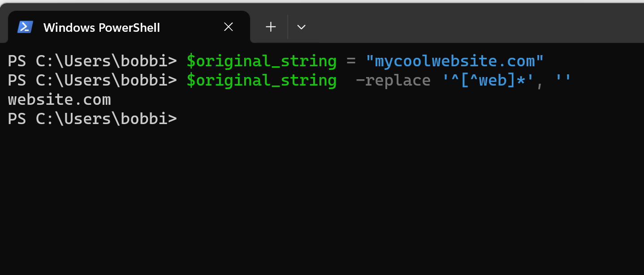The image size is (644, 275).
Task: Click the website.com output line
Action: [59, 99]
